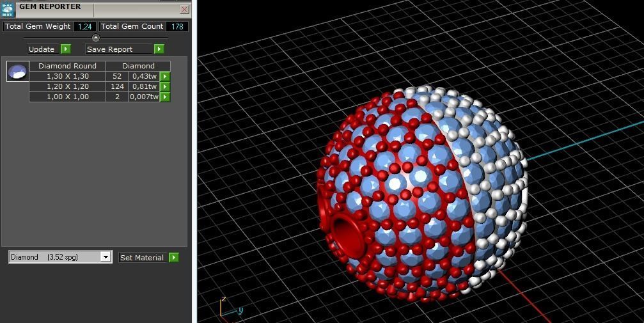The image size is (644, 323).
Task: Click the XYZ axis indicator in viewport
Action: [231, 308]
